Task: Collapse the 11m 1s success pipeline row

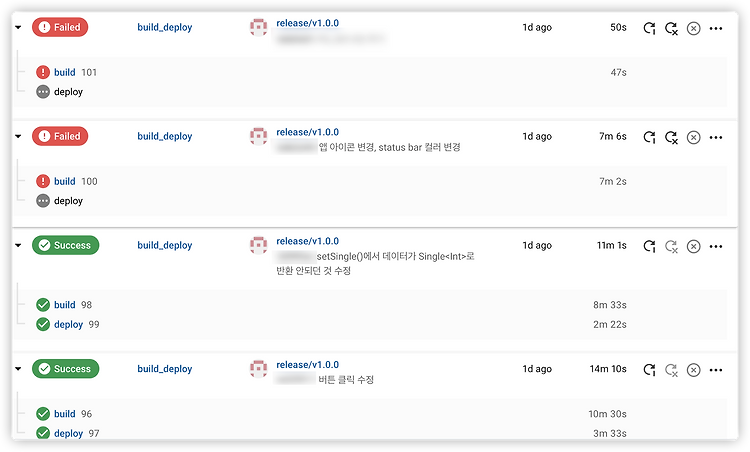Action: (18, 245)
